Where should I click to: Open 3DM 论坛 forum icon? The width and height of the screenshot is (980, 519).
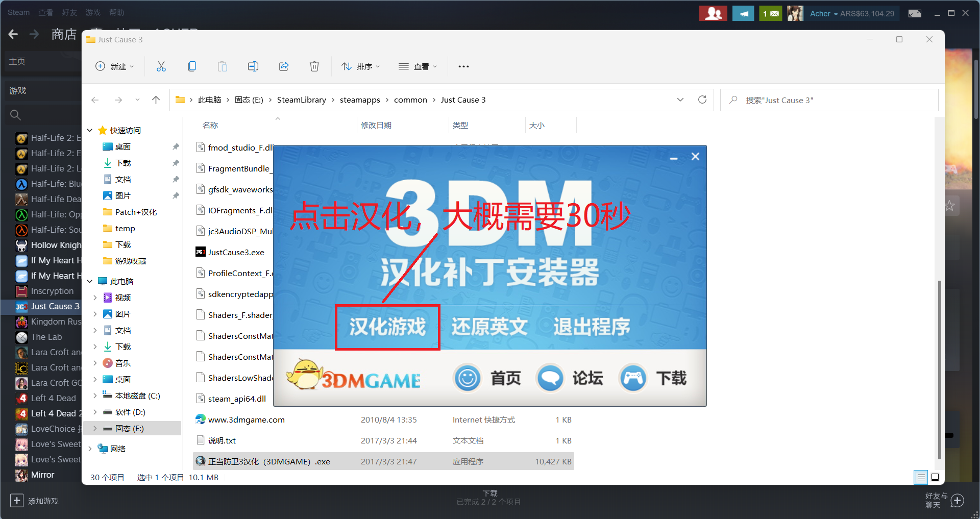point(550,378)
